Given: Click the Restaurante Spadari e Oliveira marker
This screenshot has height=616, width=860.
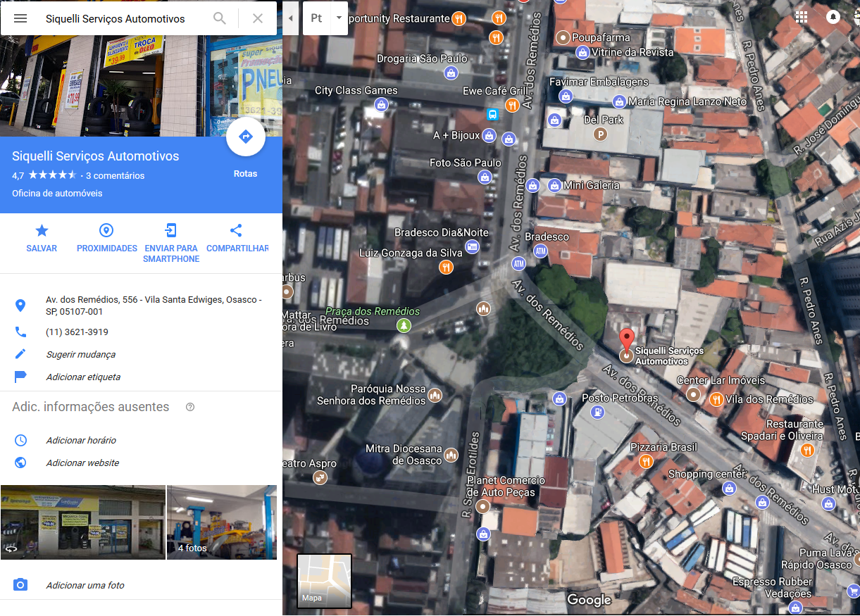Looking at the screenshot, I should point(807,451).
